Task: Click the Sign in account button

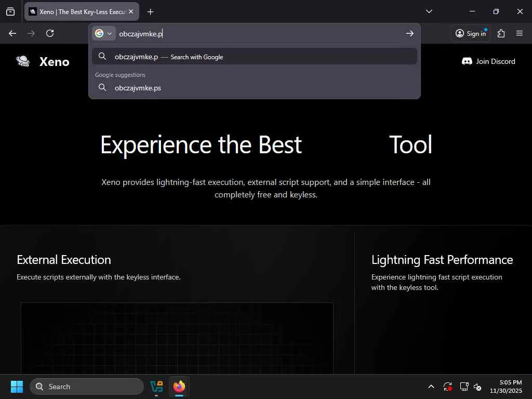Action: point(471,33)
